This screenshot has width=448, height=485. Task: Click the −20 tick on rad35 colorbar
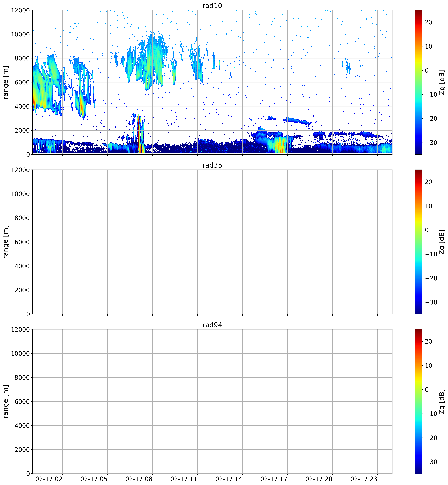[x=431, y=278]
